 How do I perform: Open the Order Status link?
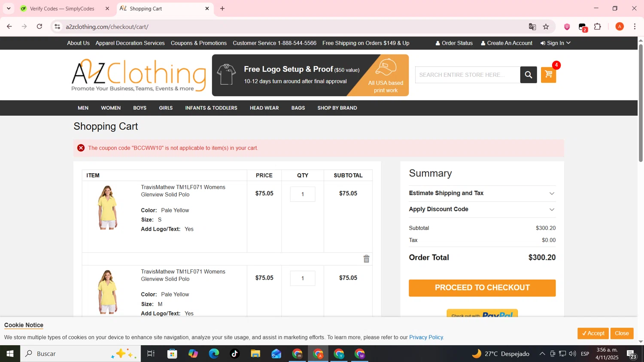[454, 43]
